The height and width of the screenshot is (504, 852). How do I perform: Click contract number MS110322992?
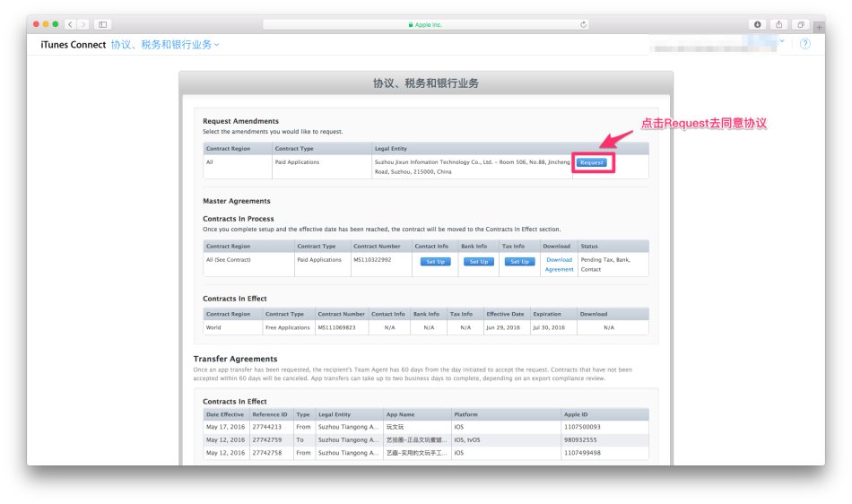372,259
